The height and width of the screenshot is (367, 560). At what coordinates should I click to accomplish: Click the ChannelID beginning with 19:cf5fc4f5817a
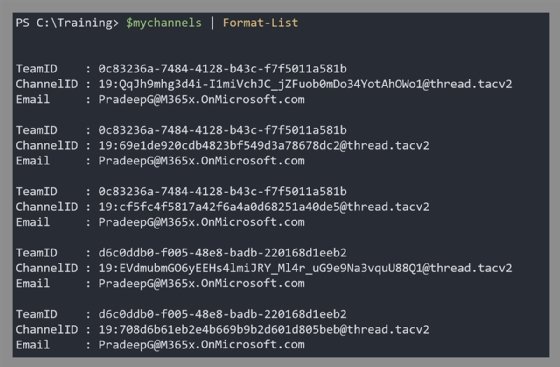click(264, 207)
